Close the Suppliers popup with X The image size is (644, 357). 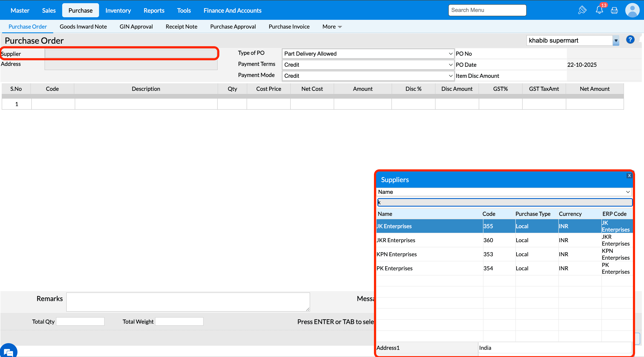(x=629, y=176)
